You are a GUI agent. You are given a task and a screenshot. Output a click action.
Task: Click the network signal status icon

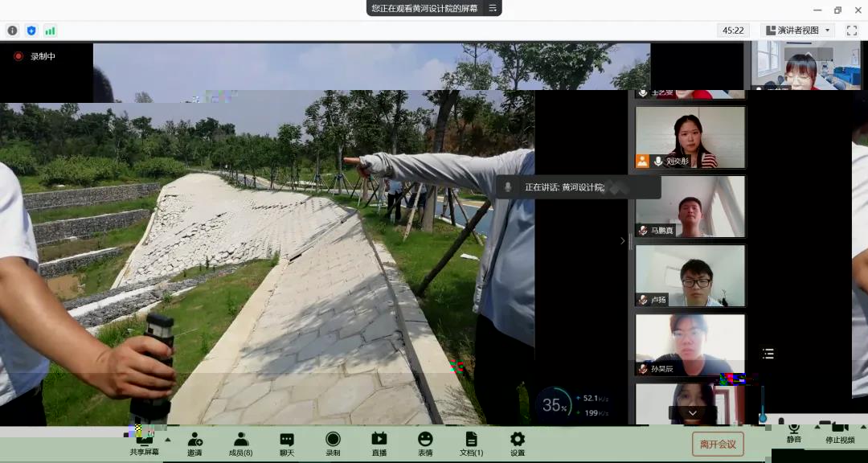[x=50, y=31]
